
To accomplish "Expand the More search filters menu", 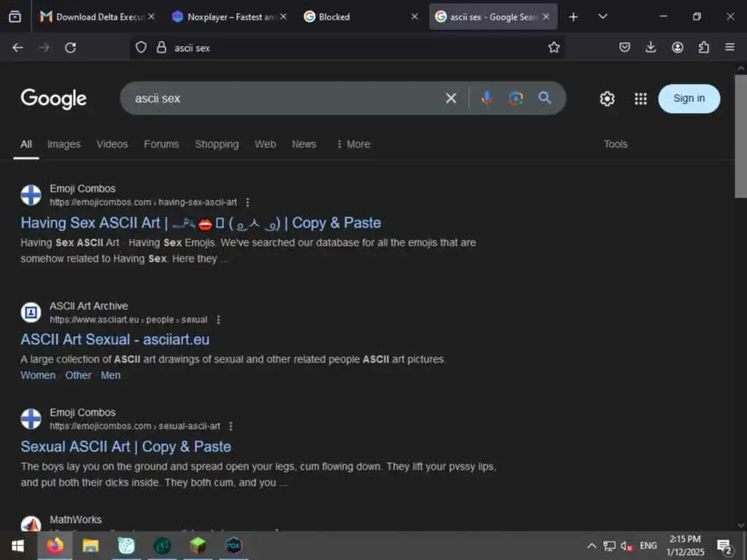I will pos(353,144).
